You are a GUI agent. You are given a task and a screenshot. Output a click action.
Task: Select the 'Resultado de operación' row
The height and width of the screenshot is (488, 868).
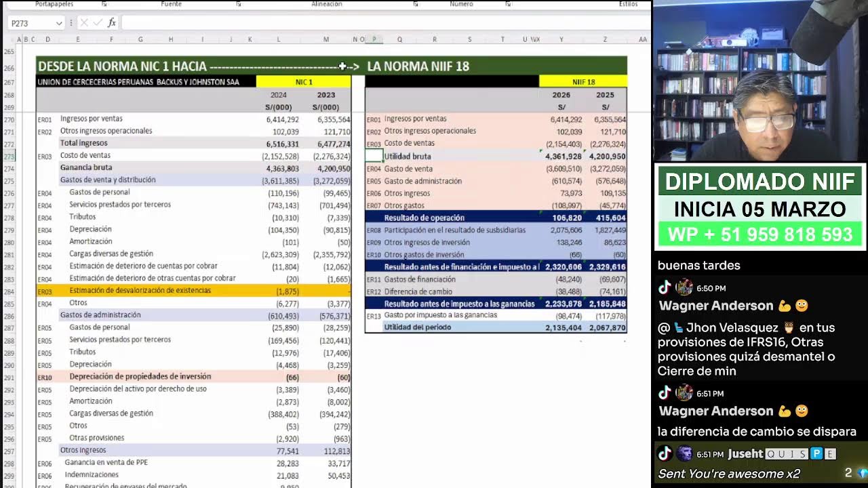(x=496, y=218)
